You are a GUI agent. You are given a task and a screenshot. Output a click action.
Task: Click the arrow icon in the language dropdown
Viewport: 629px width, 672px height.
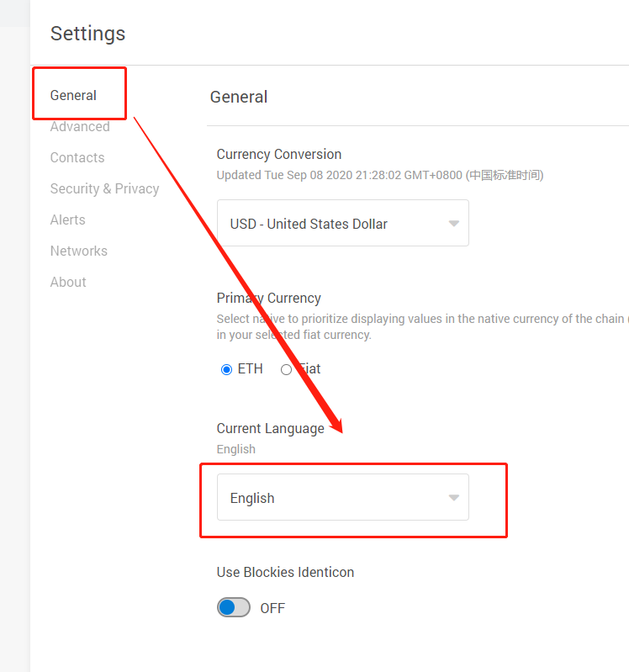pyautogui.click(x=453, y=498)
